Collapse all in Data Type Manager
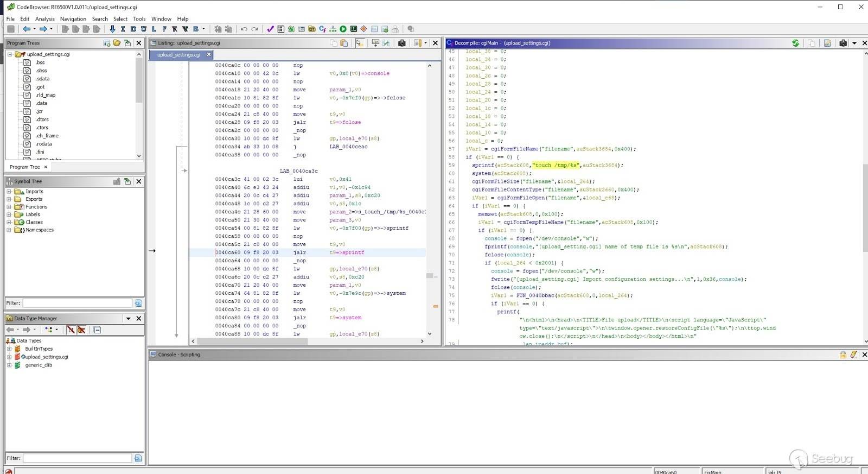Image resolution: width=868 pixels, height=474 pixels. click(x=97, y=330)
